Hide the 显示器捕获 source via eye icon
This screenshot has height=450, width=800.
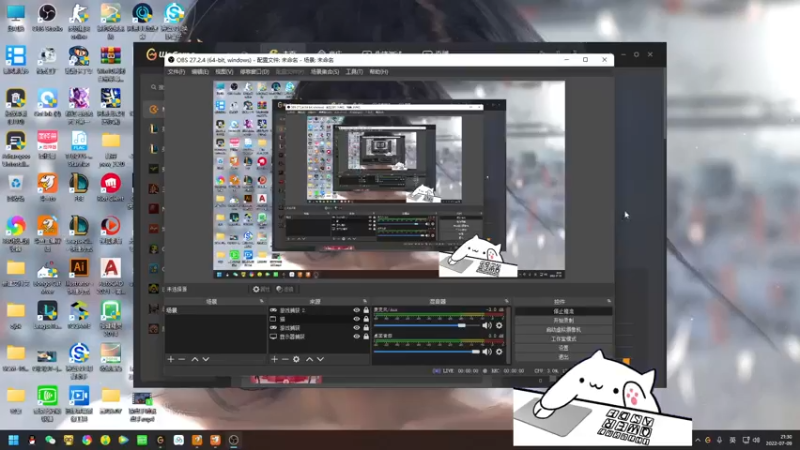coord(357,336)
